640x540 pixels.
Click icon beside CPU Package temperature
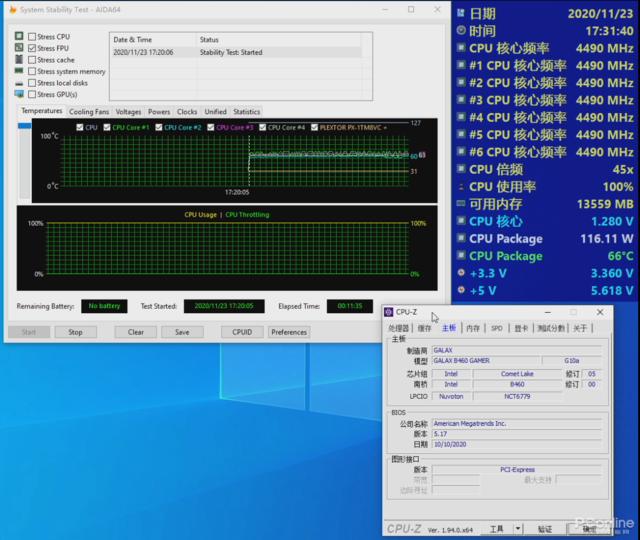click(461, 256)
